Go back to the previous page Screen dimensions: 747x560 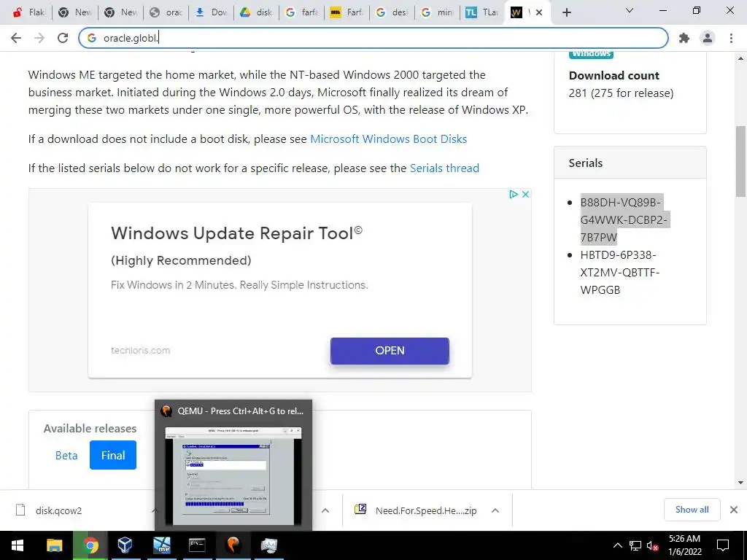pos(16,38)
